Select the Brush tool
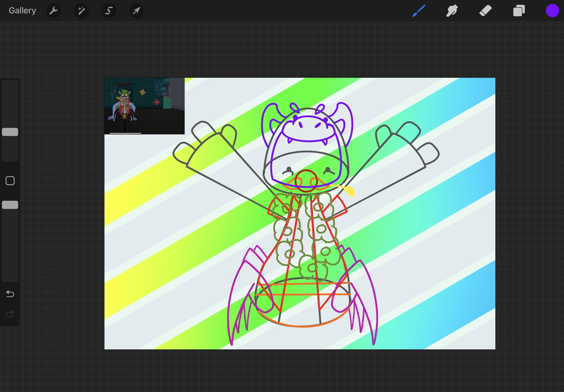Viewport: 564px width, 392px height. (419, 11)
